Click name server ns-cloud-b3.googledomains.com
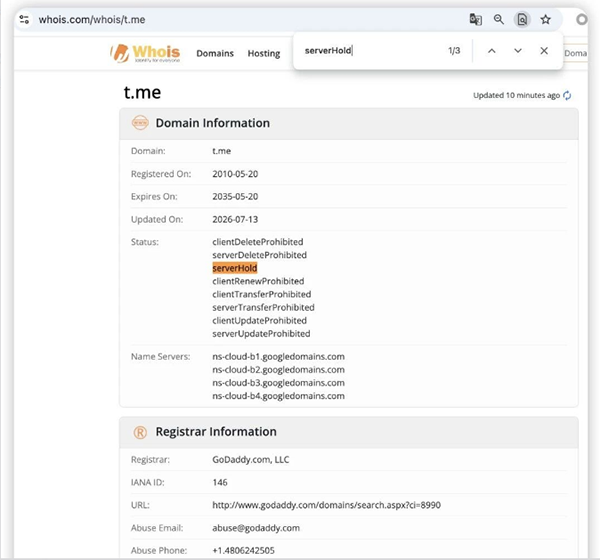Screen dimensions: 600x560 (x=278, y=383)
